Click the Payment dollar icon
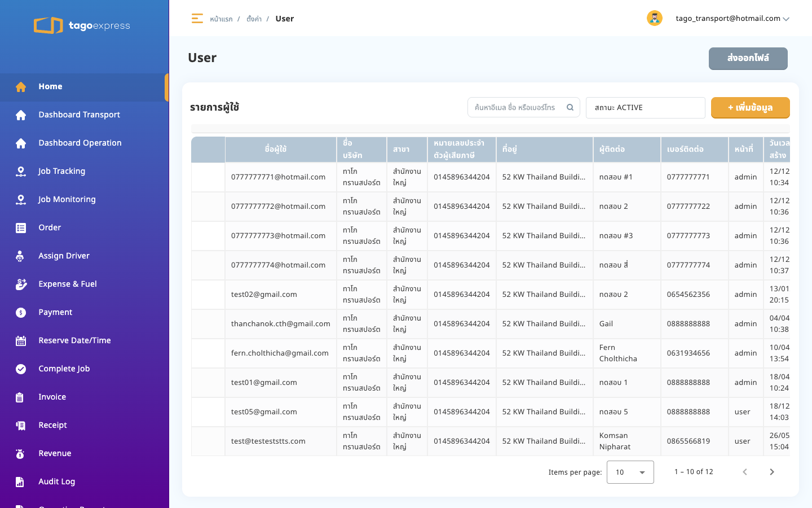Screen dimensions: 812x508 pyautogui.click(x=21, y=312)
